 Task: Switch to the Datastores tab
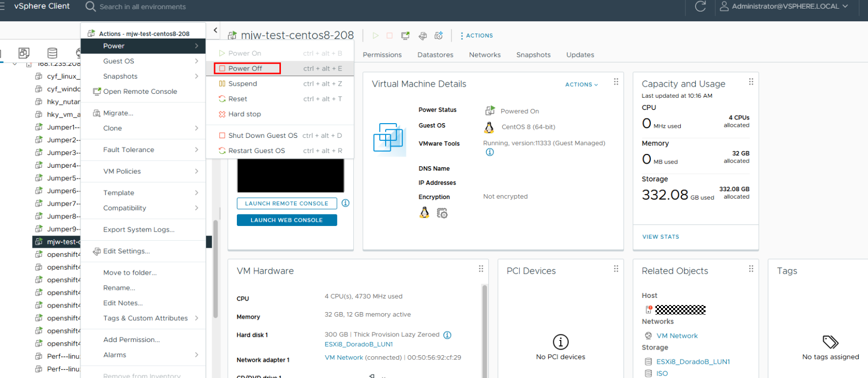click(435, 55)
